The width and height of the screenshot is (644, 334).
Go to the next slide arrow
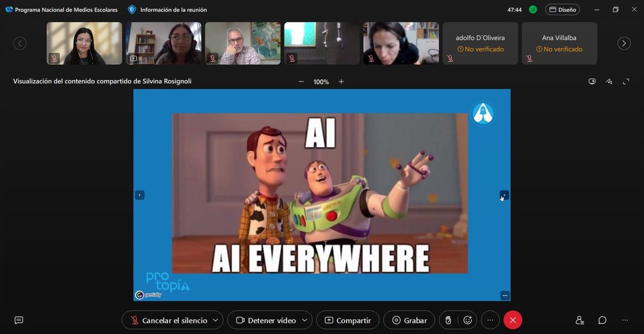tap(504, 195)
